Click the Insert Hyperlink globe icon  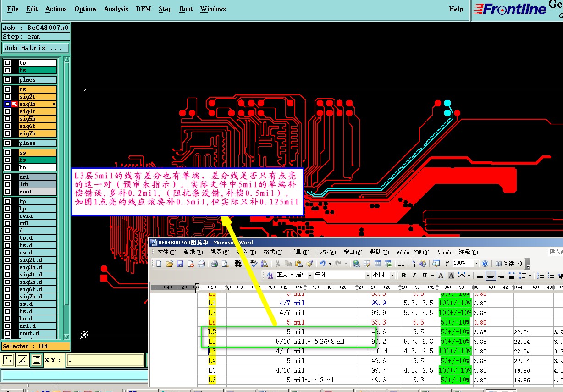point(356,264)
